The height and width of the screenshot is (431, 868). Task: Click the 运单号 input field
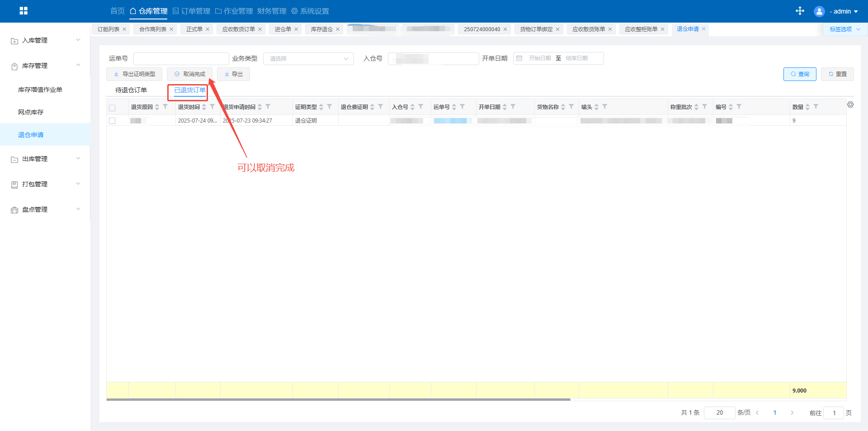point(181,59)
